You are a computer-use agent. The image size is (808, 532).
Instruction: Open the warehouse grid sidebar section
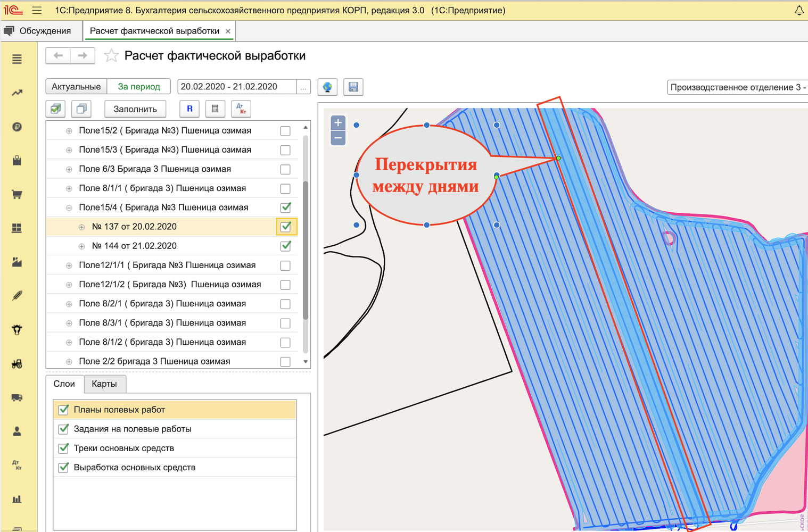click(17, 228)
